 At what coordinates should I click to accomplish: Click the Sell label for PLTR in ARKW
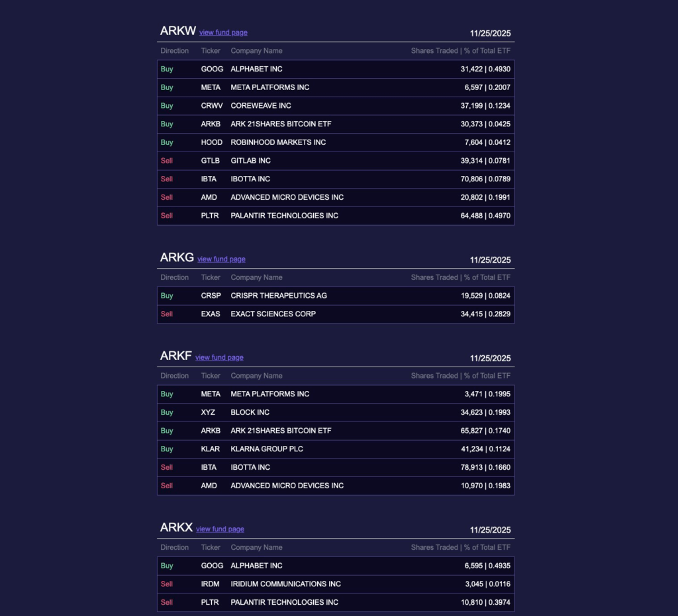[x=167, y=216]
